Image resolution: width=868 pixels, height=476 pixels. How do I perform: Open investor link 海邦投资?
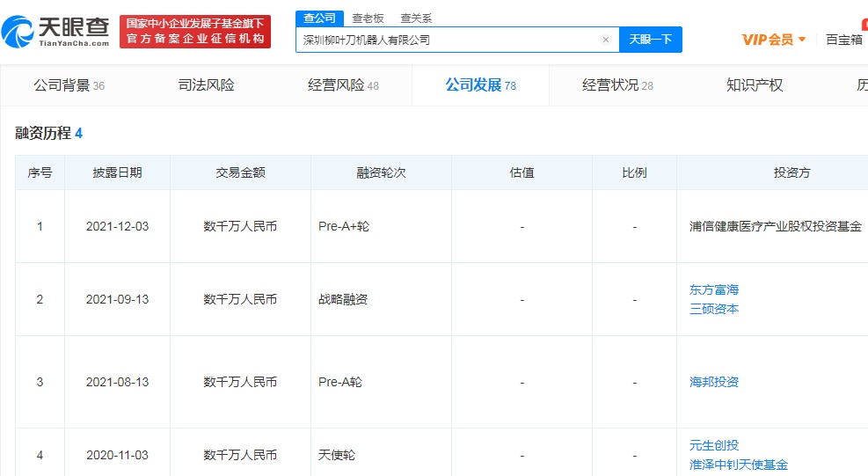pyautogui.click(x=714, y=382)
